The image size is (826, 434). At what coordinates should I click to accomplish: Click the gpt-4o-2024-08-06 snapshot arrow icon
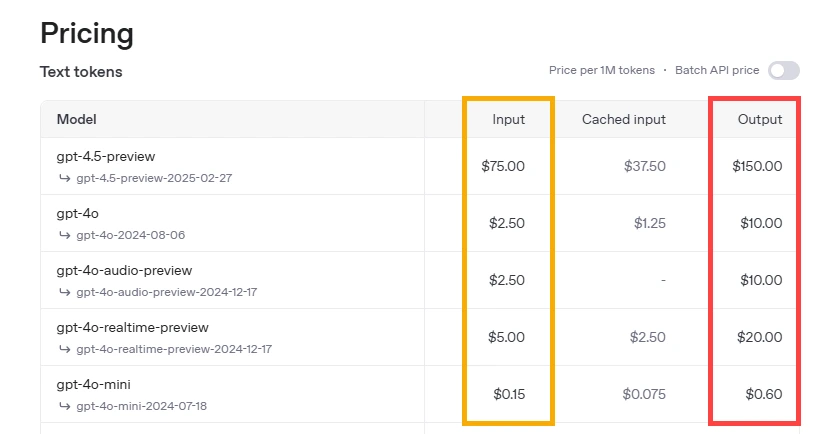65,235
